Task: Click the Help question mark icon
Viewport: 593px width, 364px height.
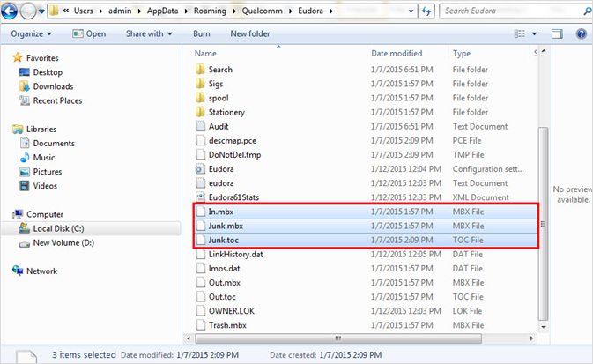Action: coord(581,33)
